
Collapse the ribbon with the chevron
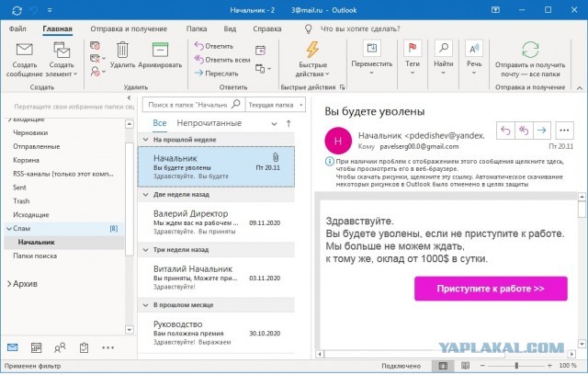coord(580,87)
